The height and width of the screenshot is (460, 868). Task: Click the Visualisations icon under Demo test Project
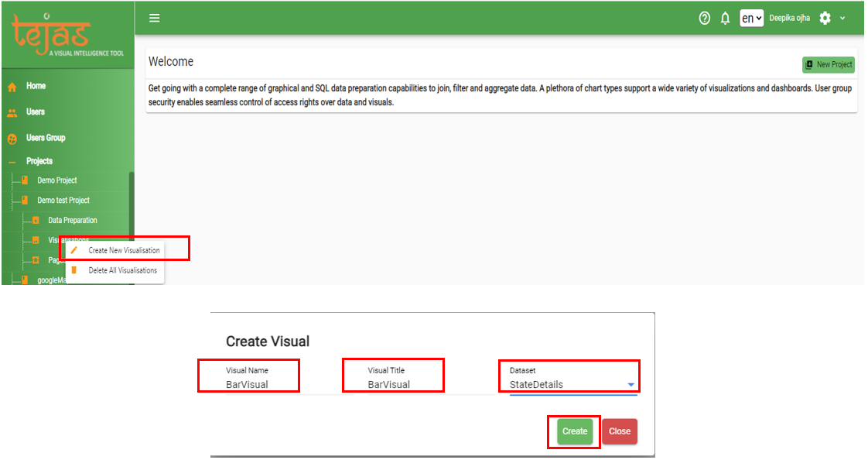[36, 240]
